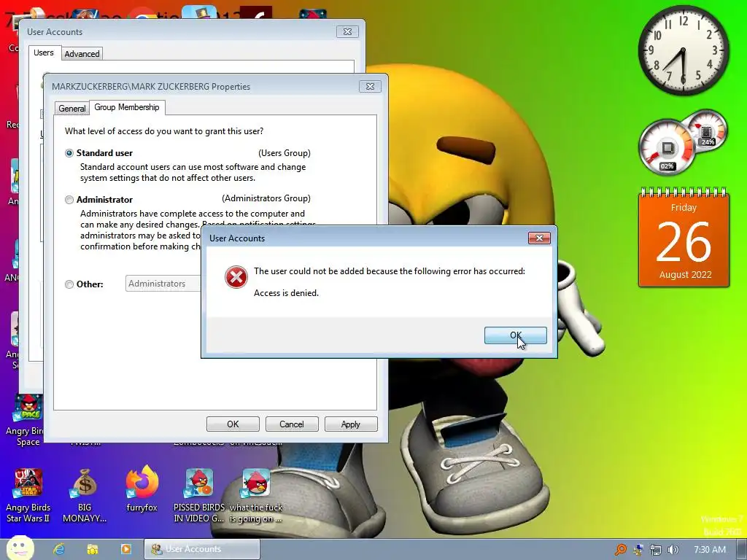Close the MARK ZUCKERBERG Properties window
747x560 pixels.
(x=370, y=86)
